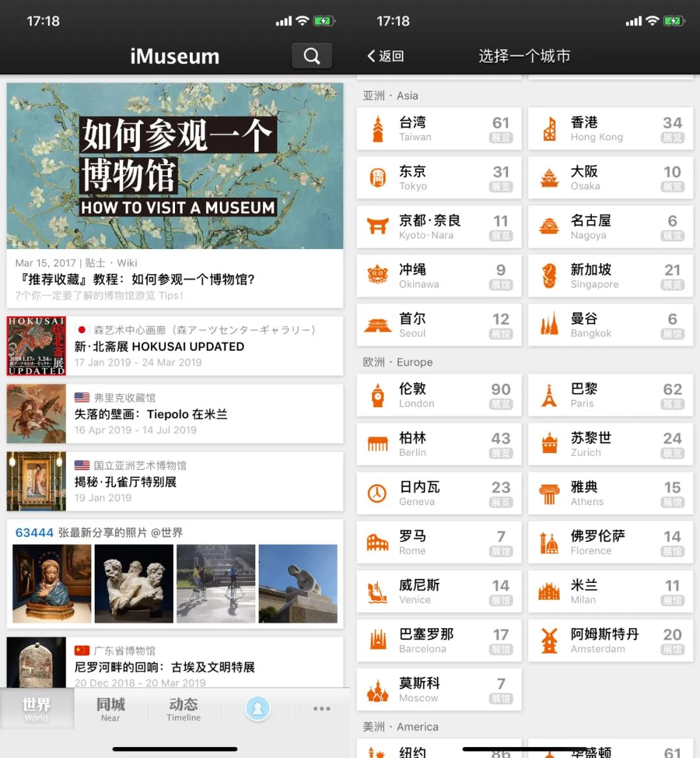Open the 尼罗河畔的回响 Egypt exhibition entry
Image resolution: width=700 pixels, height=758 pixels.
click(x=175, y=662)
